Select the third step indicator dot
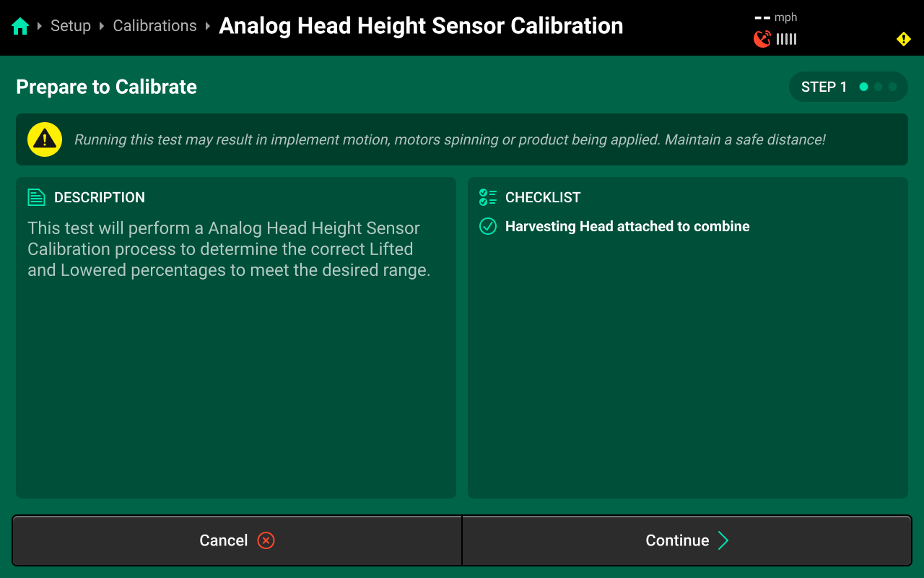Screen dimensions: 924x578 (x=892, y=87)
